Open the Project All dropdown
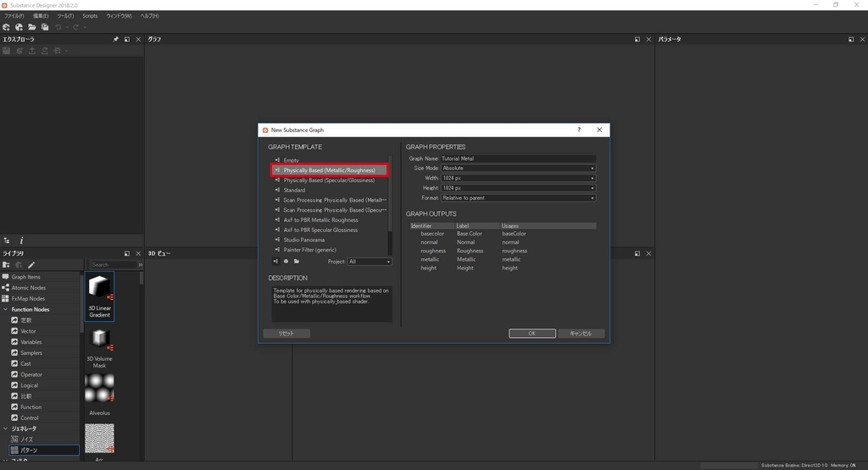 coord(370,262)
